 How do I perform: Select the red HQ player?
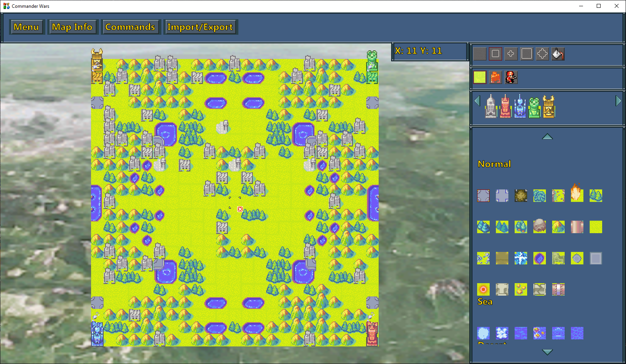pyautogui.click(x=505, y=106)
